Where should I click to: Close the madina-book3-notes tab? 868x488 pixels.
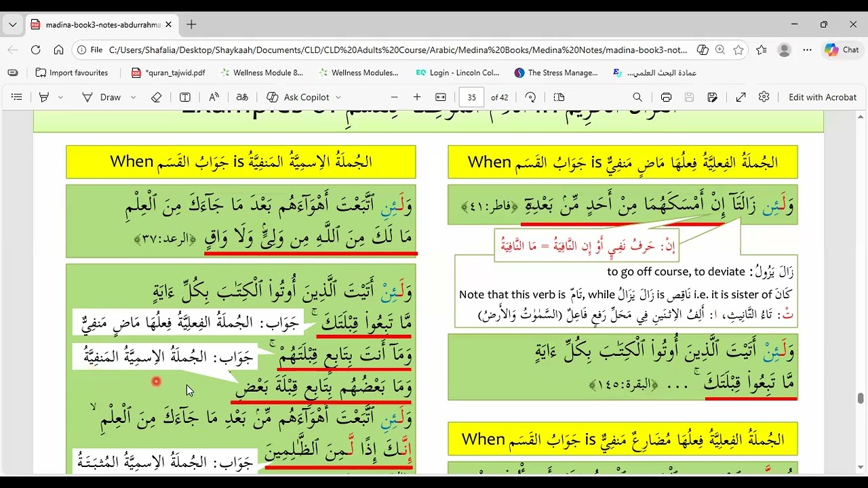[x=168, y=24]
